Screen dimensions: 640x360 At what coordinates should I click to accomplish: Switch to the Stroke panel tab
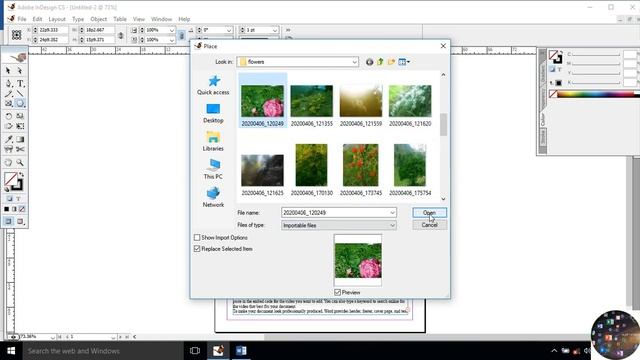542,137
